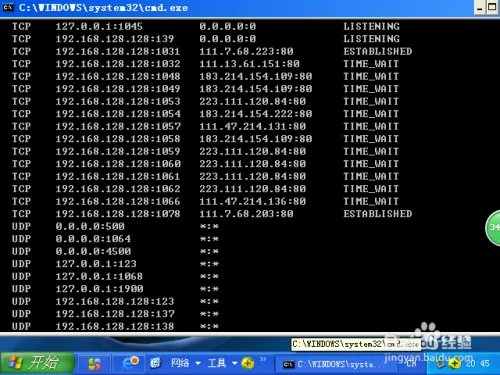Click the IE icon left of 网络
Viewport: 500px width, 375px height.
click(155, 363)
